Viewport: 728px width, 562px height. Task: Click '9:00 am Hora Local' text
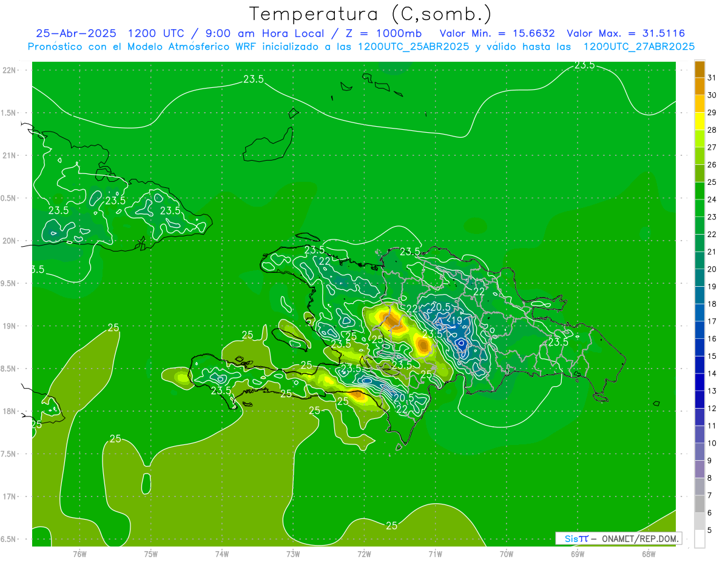click(263, 33)
